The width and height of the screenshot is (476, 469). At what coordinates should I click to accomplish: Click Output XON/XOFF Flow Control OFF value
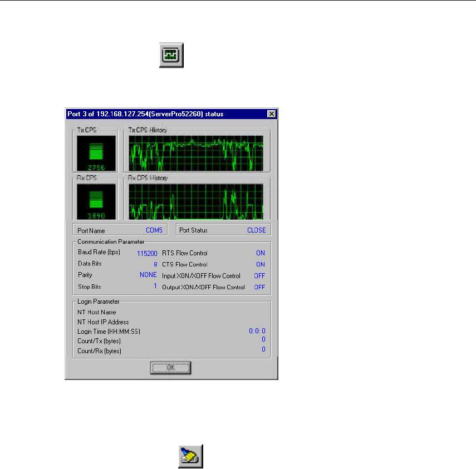coord(259,287)
